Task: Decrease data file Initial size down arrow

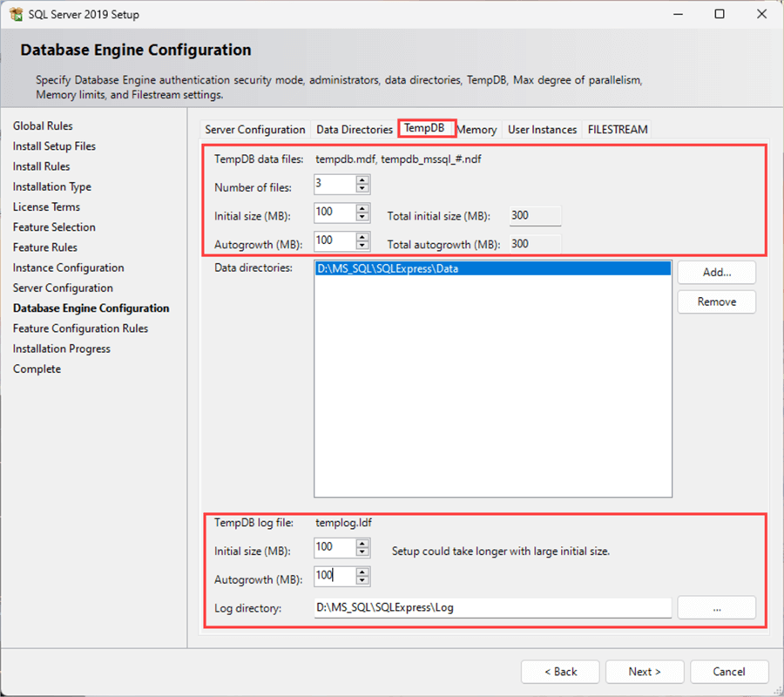Action: click(x=362, y=217)
